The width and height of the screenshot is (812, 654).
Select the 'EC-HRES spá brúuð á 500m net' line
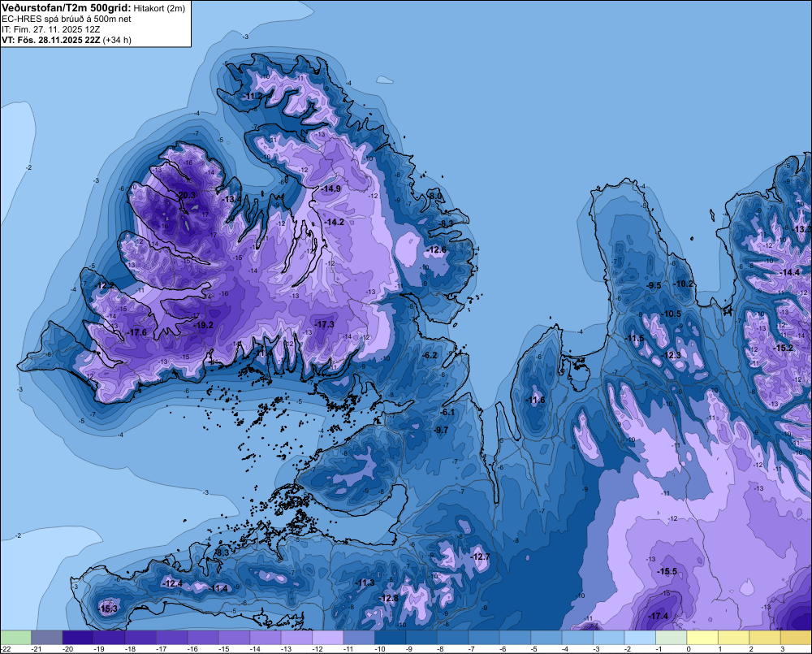(x=67, y=19)
